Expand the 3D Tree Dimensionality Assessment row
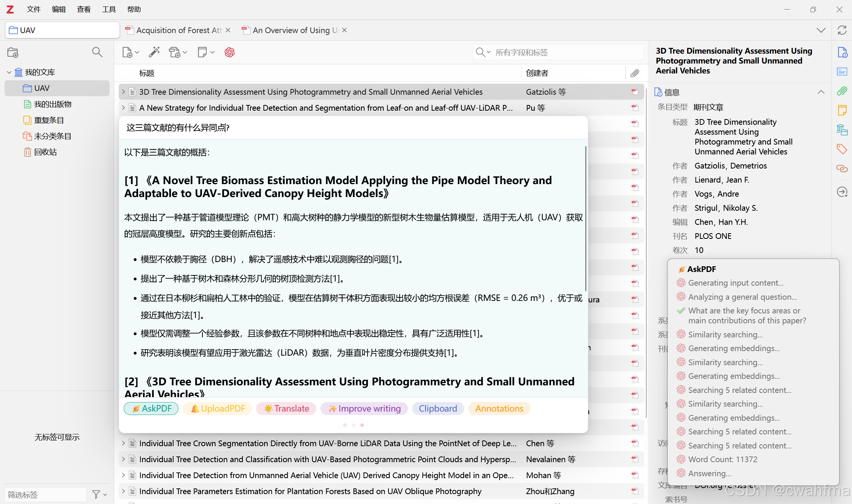852x504 pixels. pyautogui.click(x=123, y=92)
